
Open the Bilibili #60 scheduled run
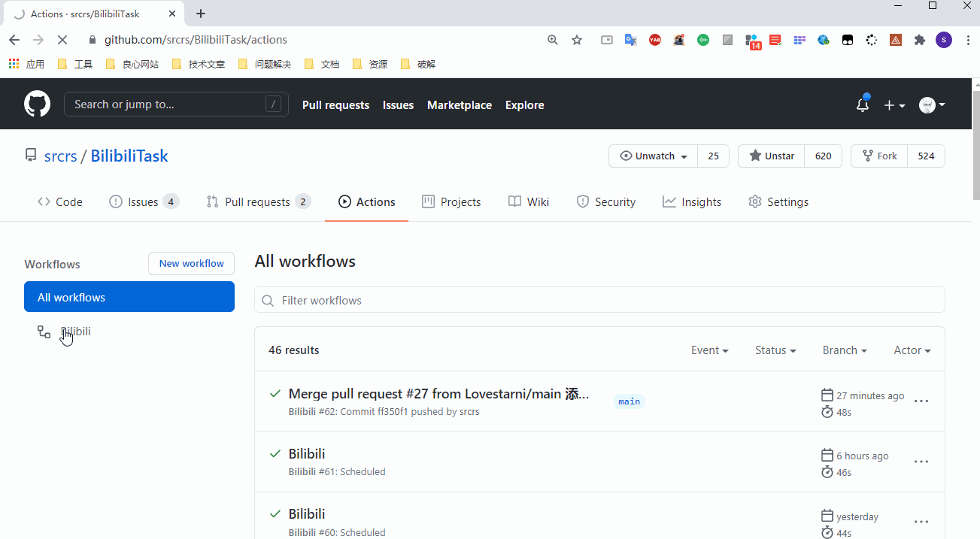pyautogui.click(x=307, y=513)
